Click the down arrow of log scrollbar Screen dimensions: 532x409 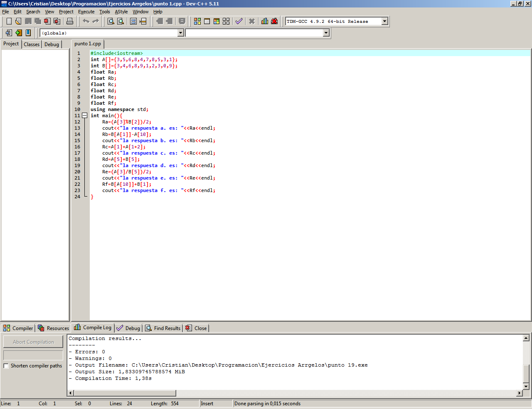tap(526, 386)
